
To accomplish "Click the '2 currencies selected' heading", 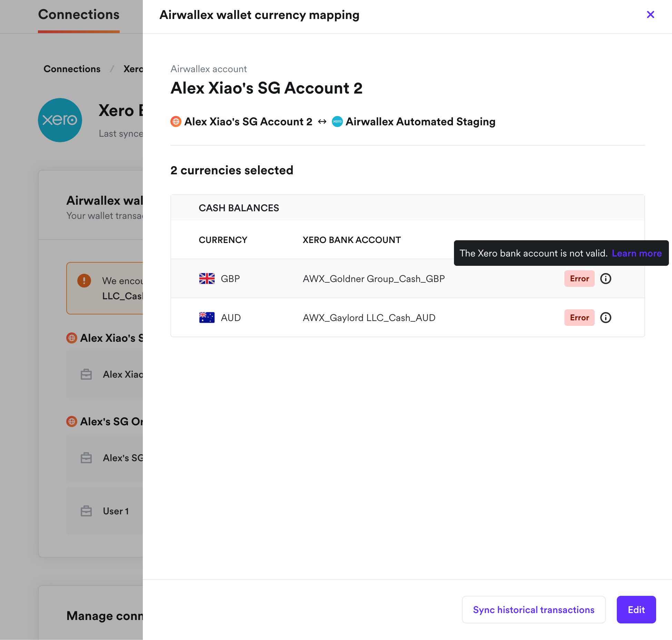I will click(231, 170).
